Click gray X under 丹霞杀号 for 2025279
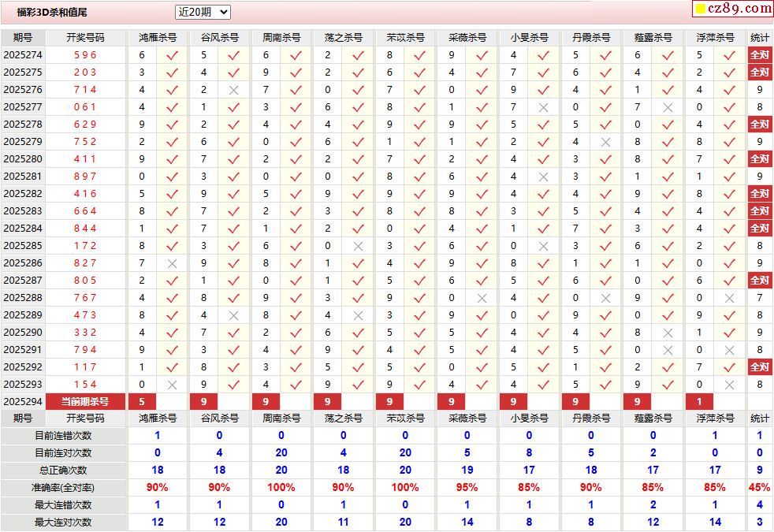Viewport: 774px width, 532px height. pos(605,142)
